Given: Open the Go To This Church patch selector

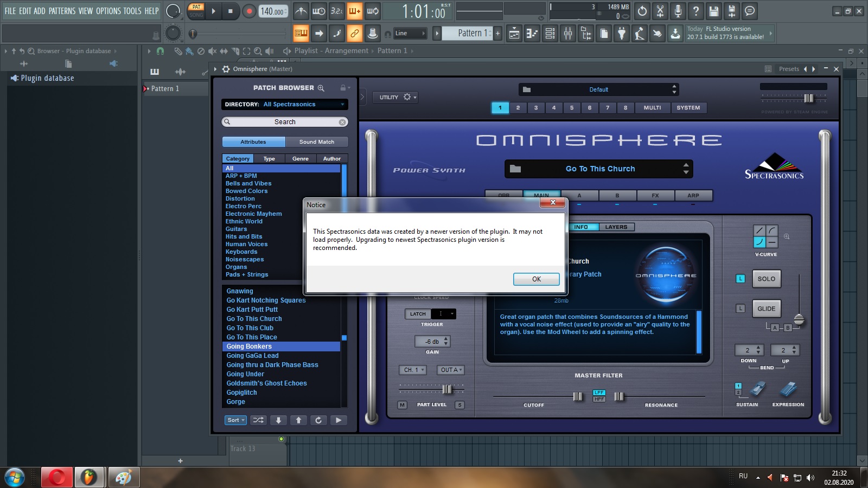Looking at the screenshot, I should (x=599, y=169).
